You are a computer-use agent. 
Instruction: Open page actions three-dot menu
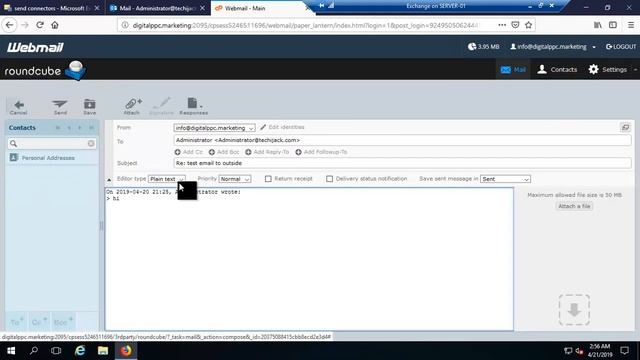tap(502, 25)
